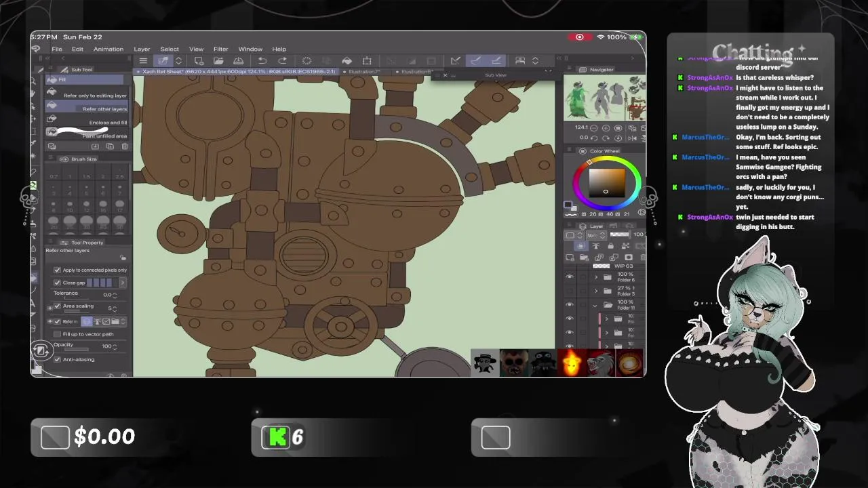Toggle the Area scaling checkbox
Image resolution: width=868 pixels, height=488 pixels.
57,306
